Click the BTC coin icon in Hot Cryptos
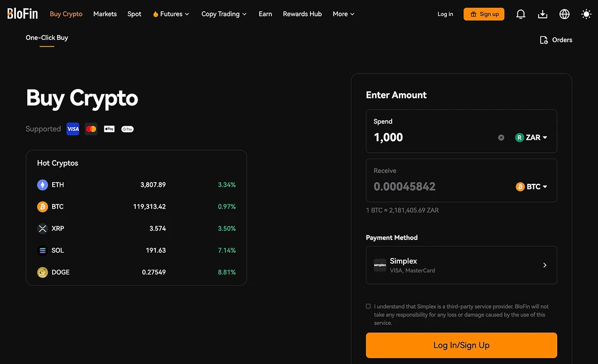This screenshot has height=364, width=598. click(42, 206)
